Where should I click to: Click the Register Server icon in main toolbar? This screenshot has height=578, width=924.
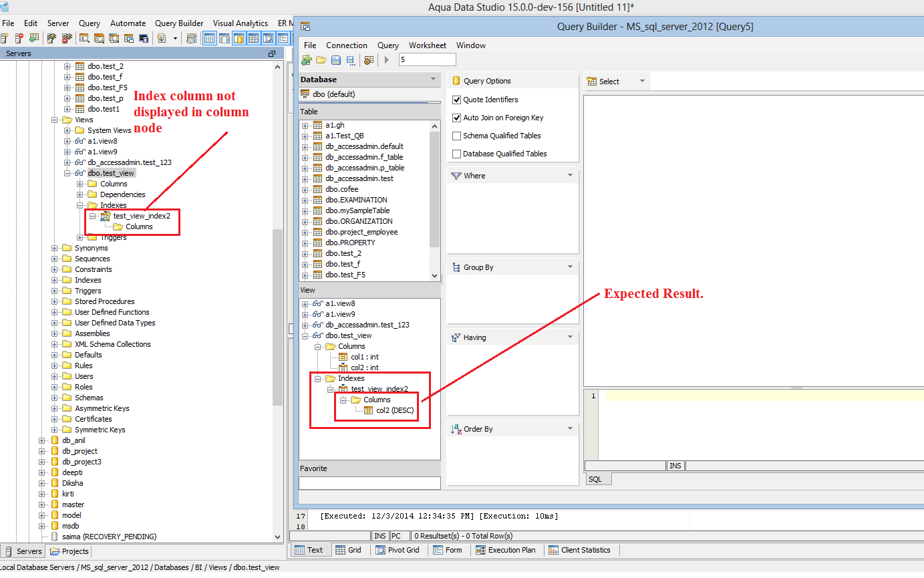6,39
